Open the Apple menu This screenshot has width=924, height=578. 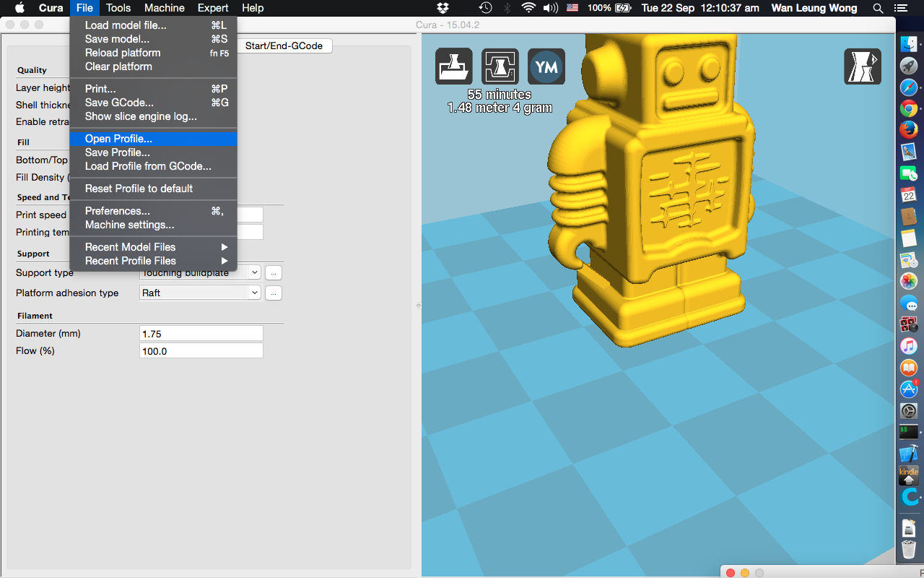[x=19, y=8]
